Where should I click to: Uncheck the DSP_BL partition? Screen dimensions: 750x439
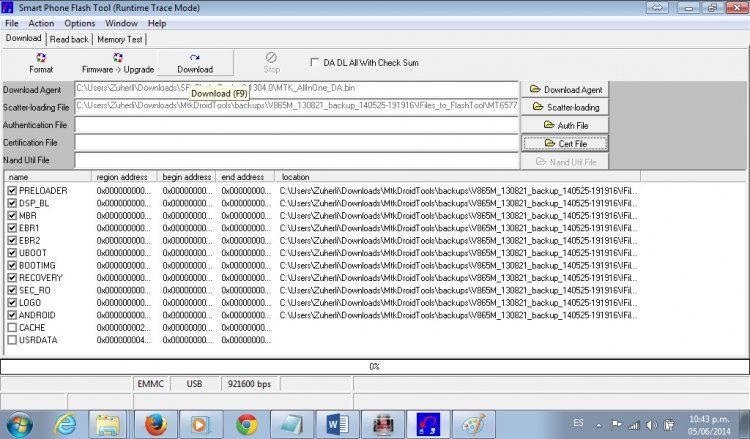(x=12, y=203)
